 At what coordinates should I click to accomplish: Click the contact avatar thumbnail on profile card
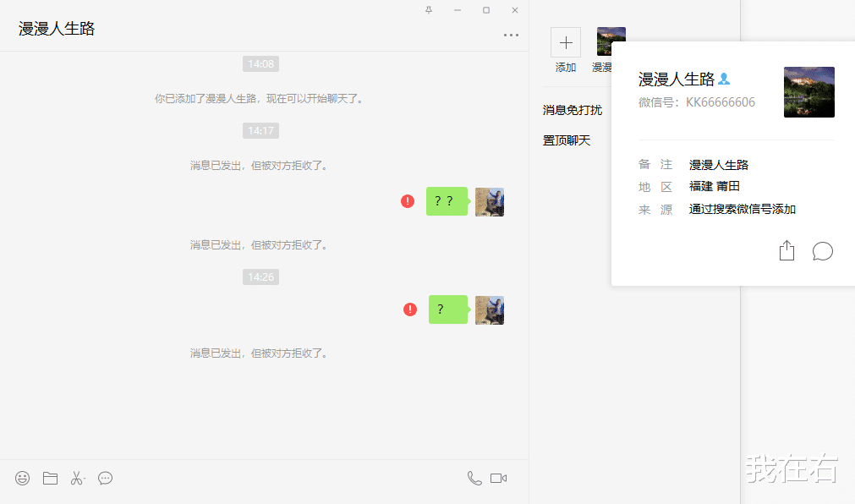[808, 91]
